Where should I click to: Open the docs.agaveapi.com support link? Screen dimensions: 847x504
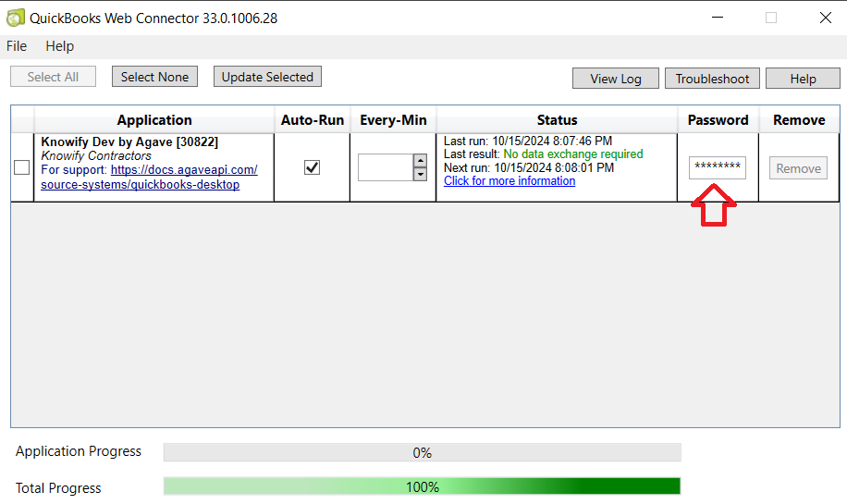(149, 178)
